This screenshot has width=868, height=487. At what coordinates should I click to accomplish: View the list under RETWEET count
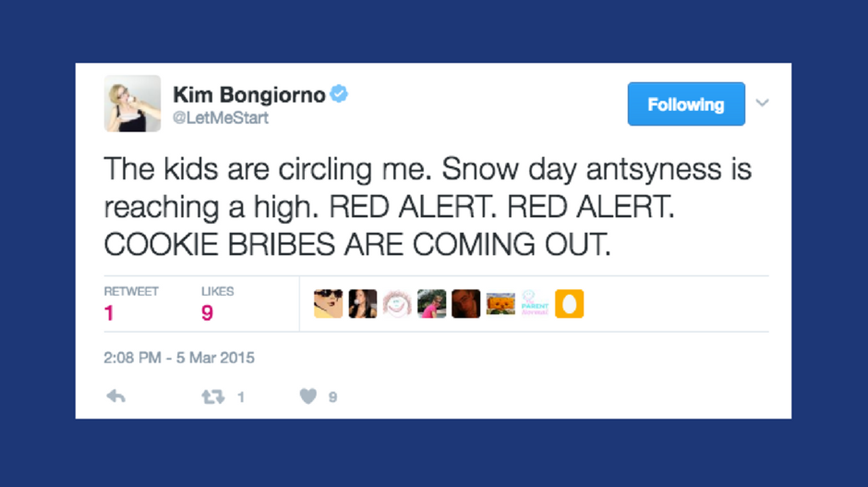point(109,313)
